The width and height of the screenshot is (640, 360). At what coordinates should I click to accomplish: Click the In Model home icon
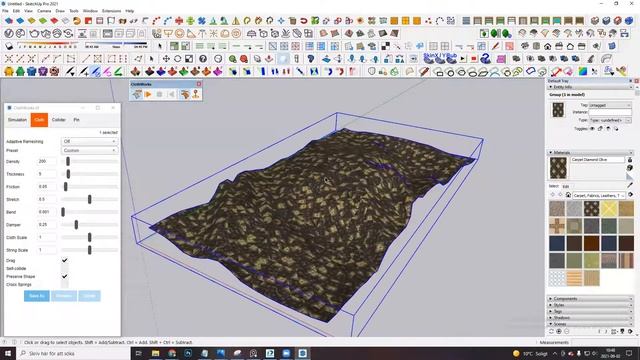click(568, 195)
